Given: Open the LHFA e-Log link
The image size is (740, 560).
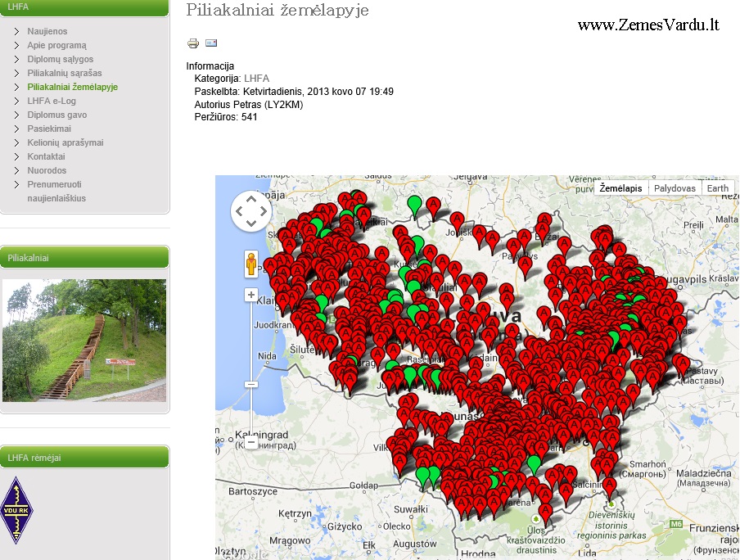Looking at the screenshot, I should coord(52,101).
